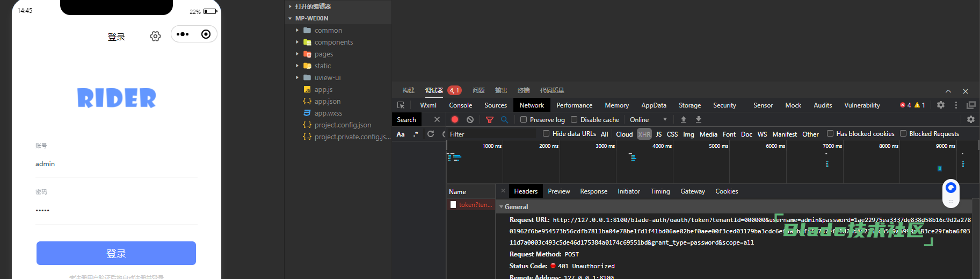Check Has blocked cookies

tap(830, 133)
